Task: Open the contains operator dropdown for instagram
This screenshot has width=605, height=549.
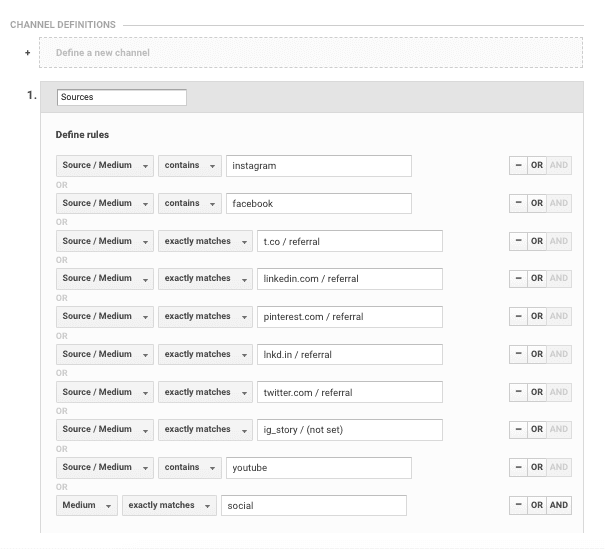Action: tap(190, 166)
